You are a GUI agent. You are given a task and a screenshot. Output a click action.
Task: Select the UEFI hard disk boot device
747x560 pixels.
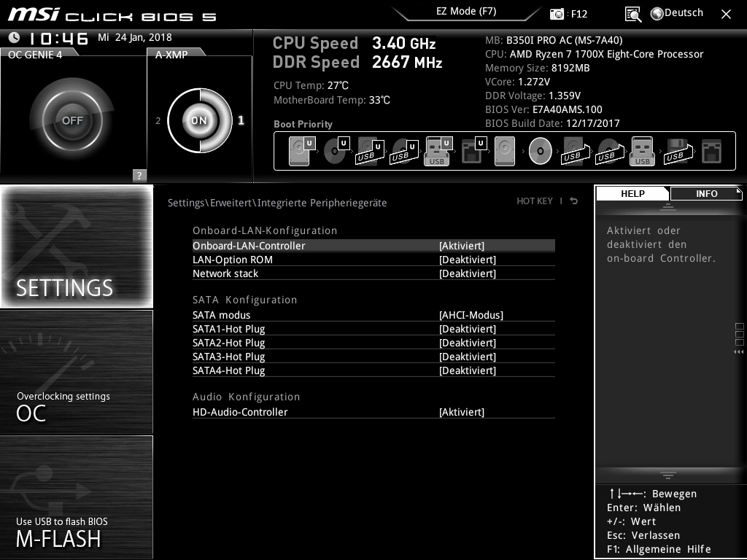tap(302, 151)
